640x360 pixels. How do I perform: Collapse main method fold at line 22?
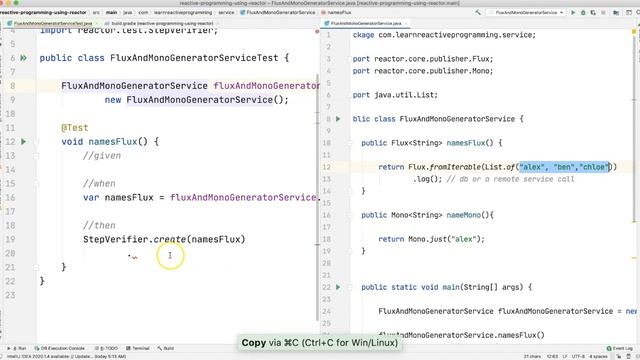tap(350, 287)
